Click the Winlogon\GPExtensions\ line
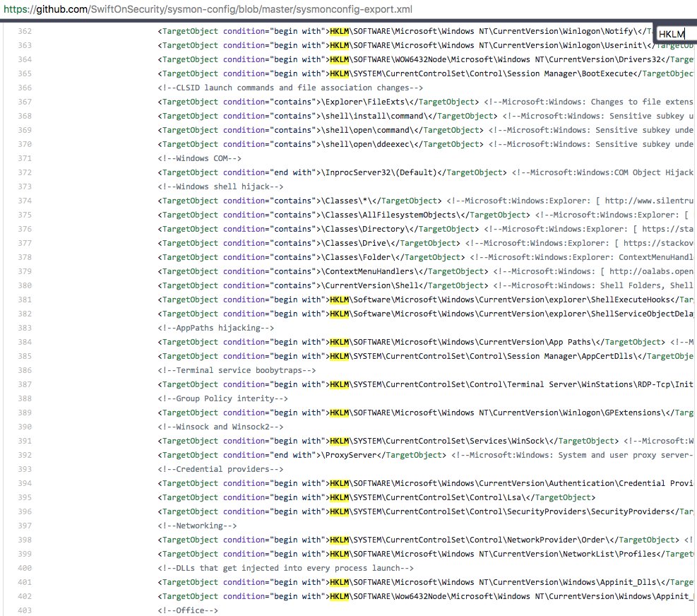 point(426,413)
